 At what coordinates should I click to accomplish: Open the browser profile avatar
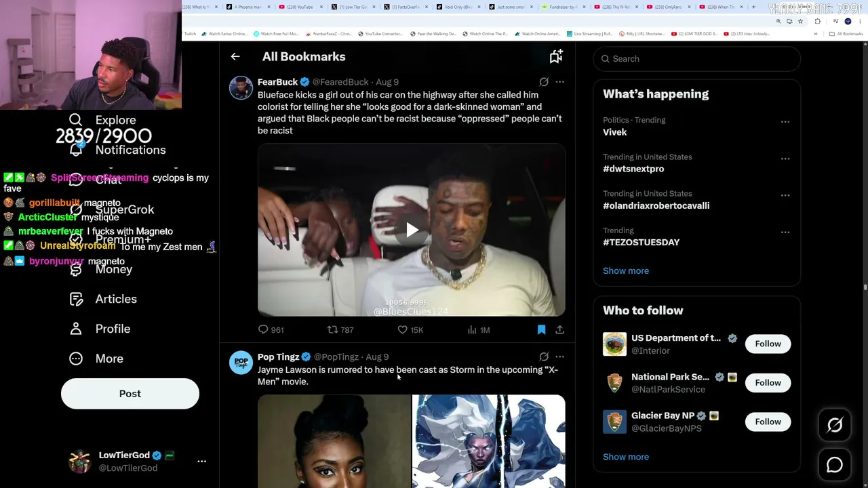(848, 21)
